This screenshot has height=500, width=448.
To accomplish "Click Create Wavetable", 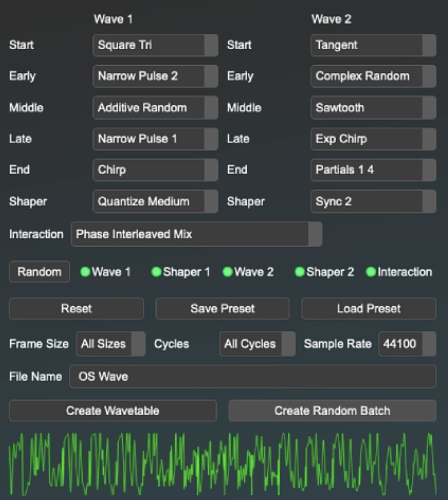I will click(113, 411).
